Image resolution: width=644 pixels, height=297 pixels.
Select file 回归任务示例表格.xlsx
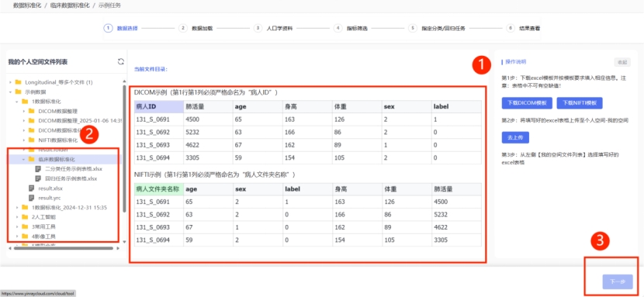(71, 178)
